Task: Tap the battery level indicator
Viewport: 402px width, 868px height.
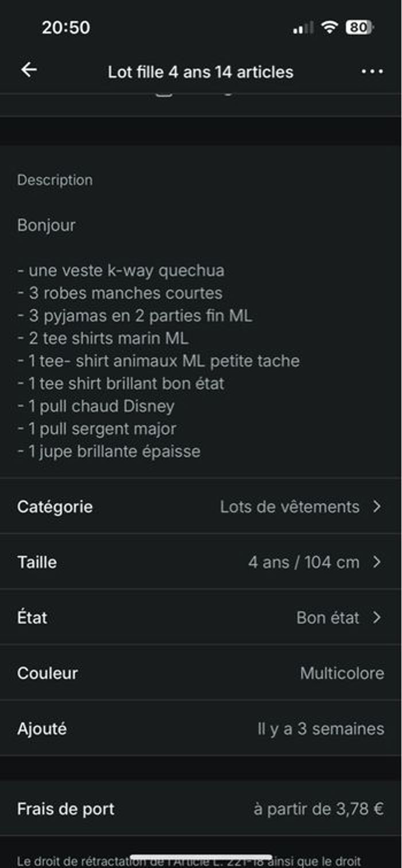Action: click(360, 27)
